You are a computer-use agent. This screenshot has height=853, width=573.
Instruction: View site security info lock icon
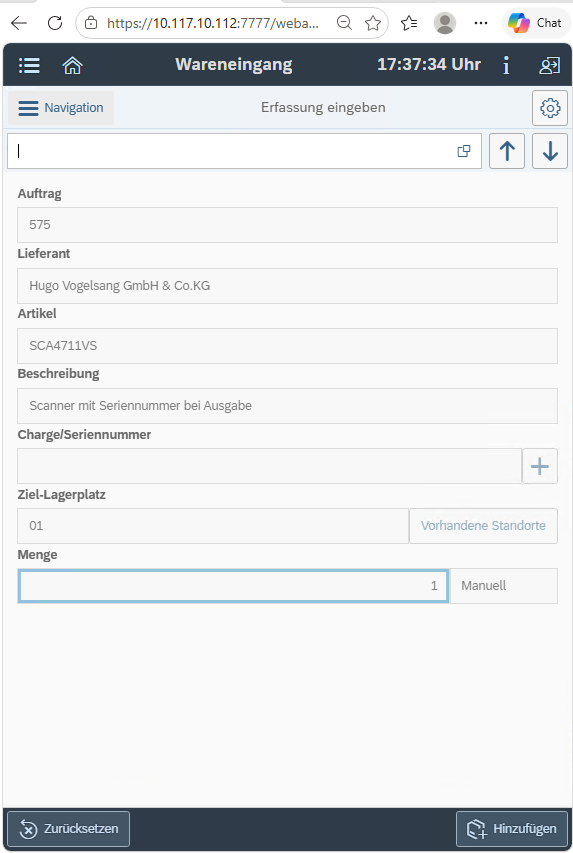pos(91,23)
